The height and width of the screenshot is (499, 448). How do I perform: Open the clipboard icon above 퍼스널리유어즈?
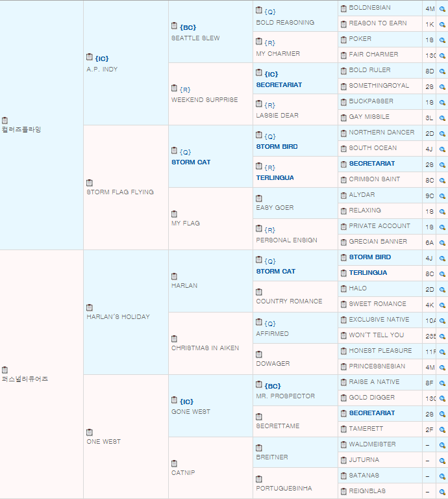coord(5,370)
